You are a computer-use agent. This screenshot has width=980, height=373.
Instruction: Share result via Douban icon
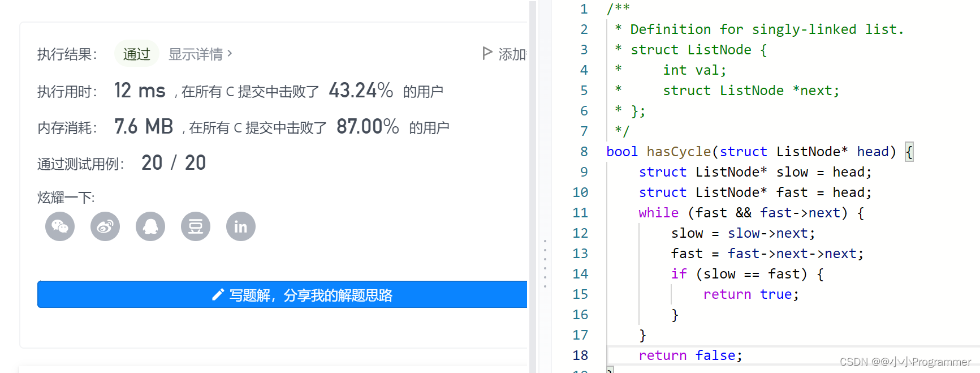[x=196, y=227]
